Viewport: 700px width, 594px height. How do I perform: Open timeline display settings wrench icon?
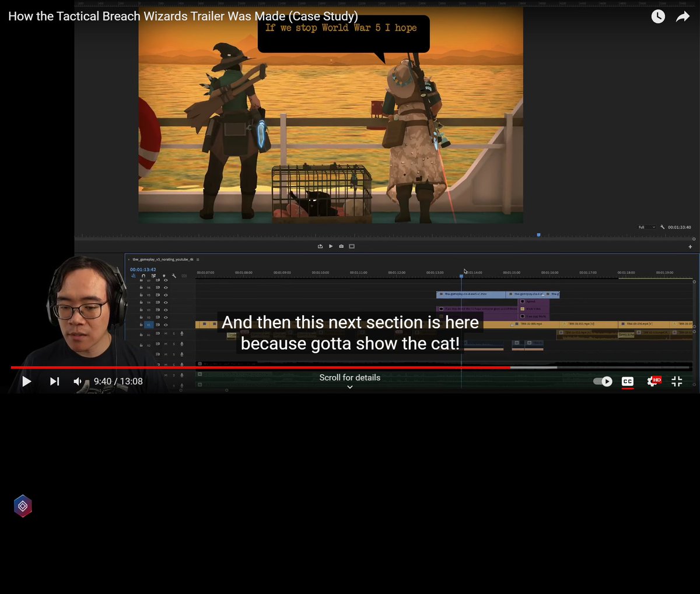point(174,276)
